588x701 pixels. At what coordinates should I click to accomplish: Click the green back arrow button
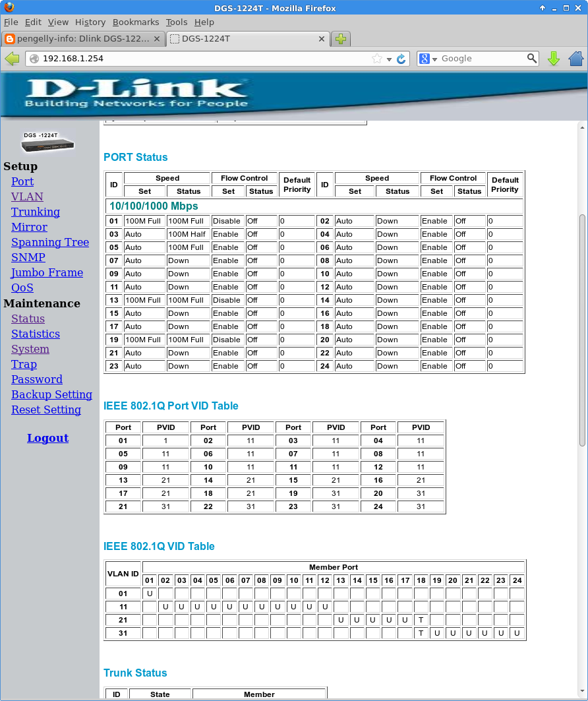point(12,59)
